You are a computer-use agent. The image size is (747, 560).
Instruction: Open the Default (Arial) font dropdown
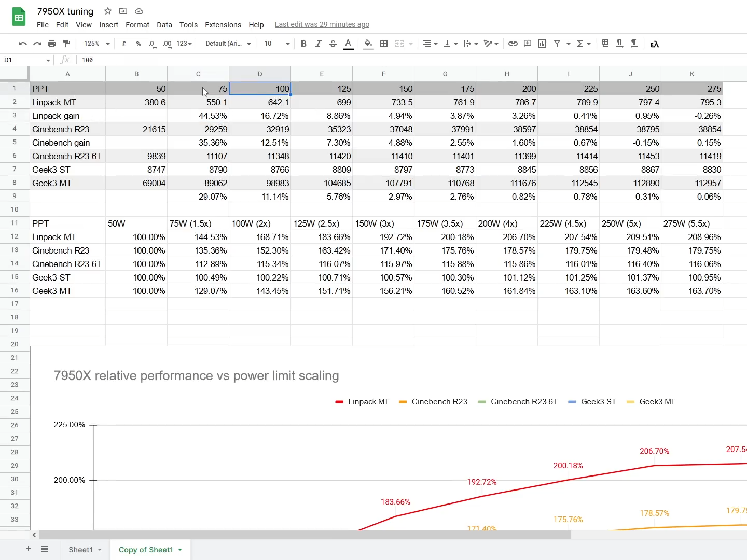tap(228, 44)
